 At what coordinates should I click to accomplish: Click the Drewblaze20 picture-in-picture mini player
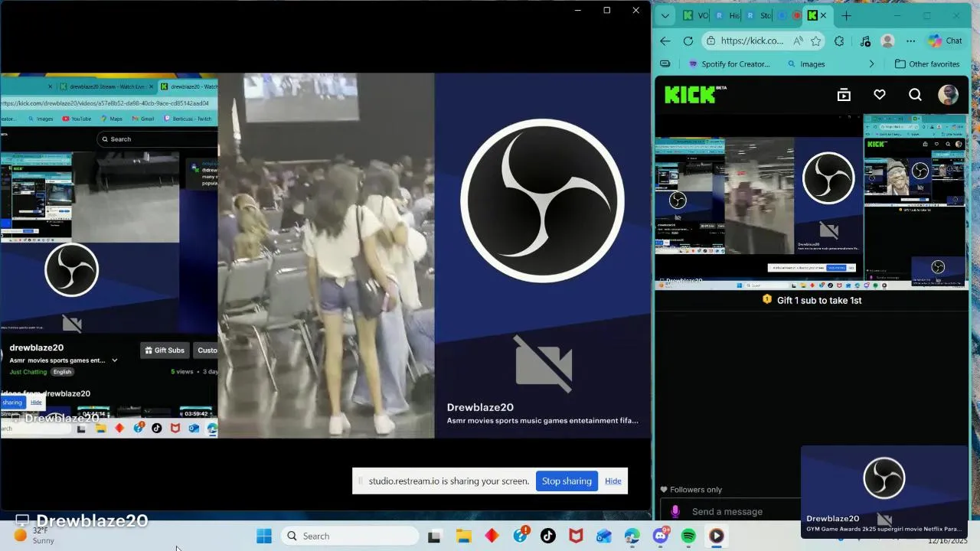(x=884, y=491)
